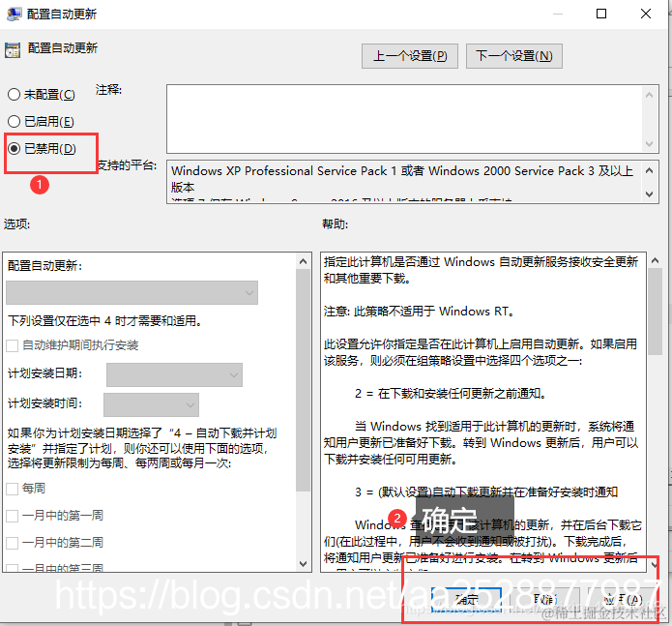Check 自动维护期间执行安装 checkbox
This screenshot has width=672, height=626.
[13, 345]
